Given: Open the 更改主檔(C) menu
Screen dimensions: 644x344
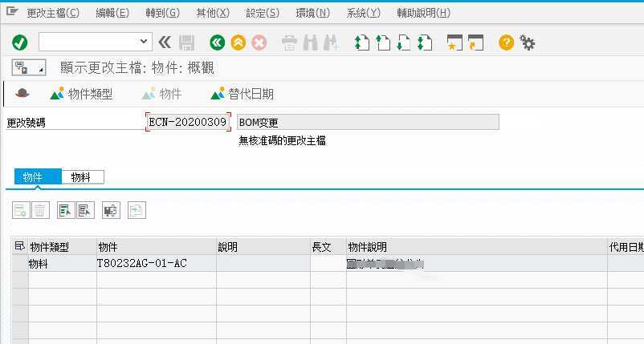Looking at the screenshot, I should 53,13.
